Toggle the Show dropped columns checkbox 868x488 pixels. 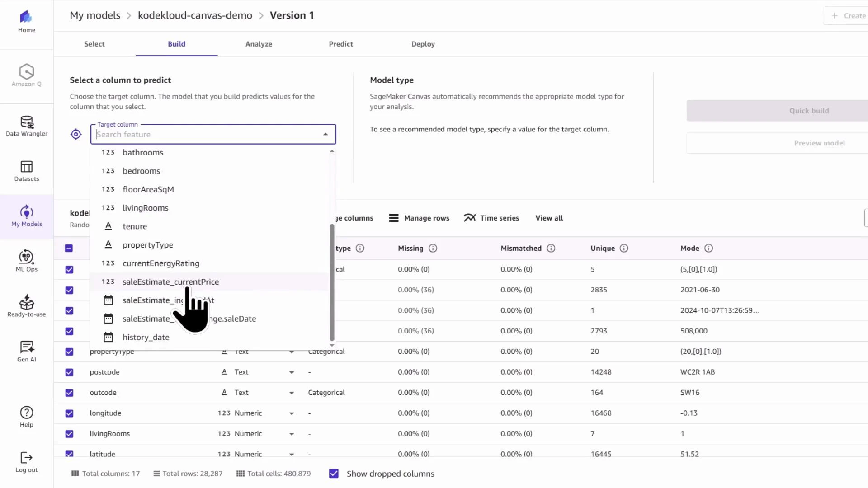point(334,474)
